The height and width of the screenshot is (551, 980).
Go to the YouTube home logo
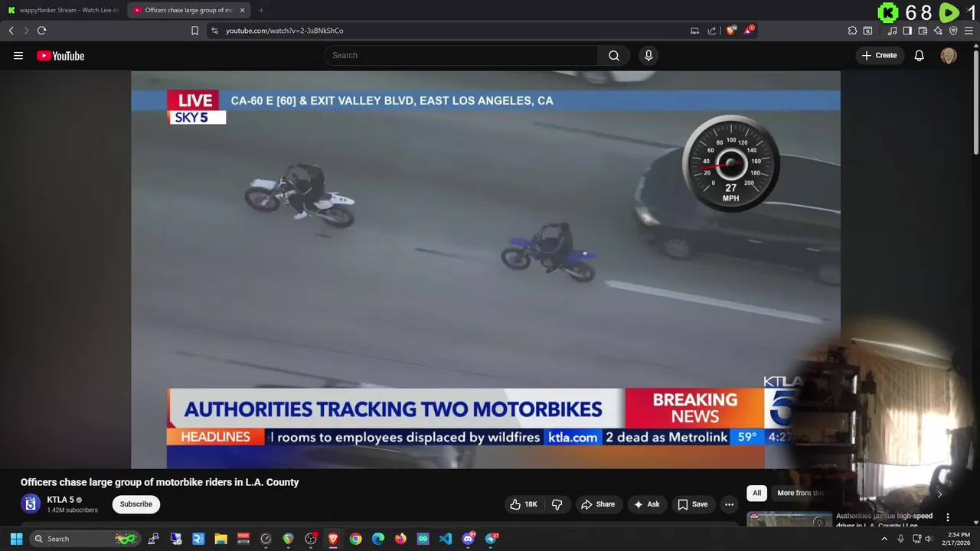60,56
